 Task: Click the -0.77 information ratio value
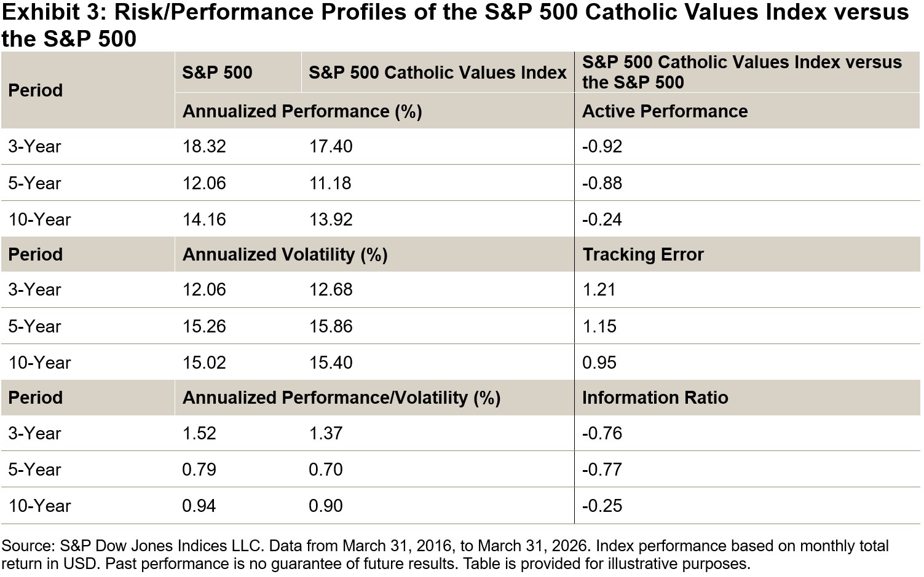[602, 469]
